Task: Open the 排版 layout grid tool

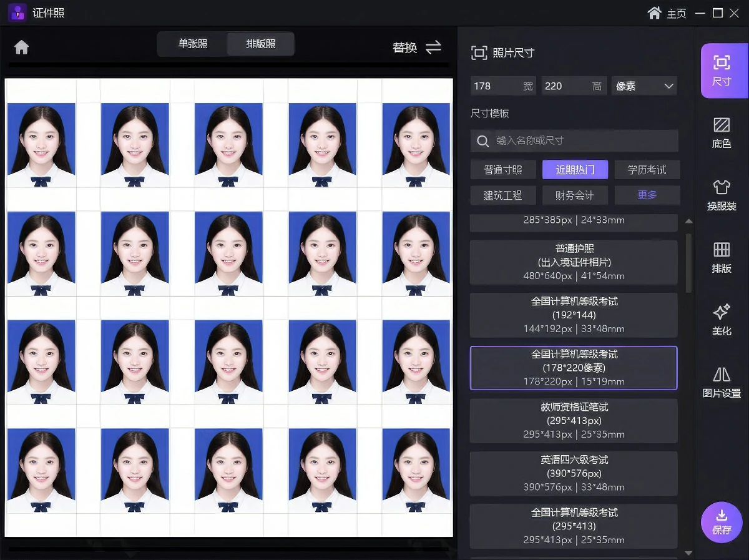Action: point(722,257)
